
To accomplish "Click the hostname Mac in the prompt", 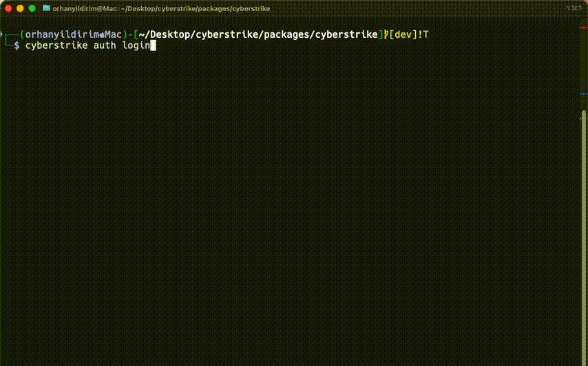I will click(113, 34).
